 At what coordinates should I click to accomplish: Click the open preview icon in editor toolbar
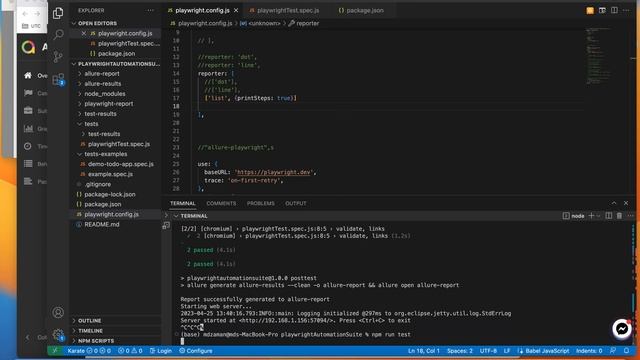click(602, 10)
